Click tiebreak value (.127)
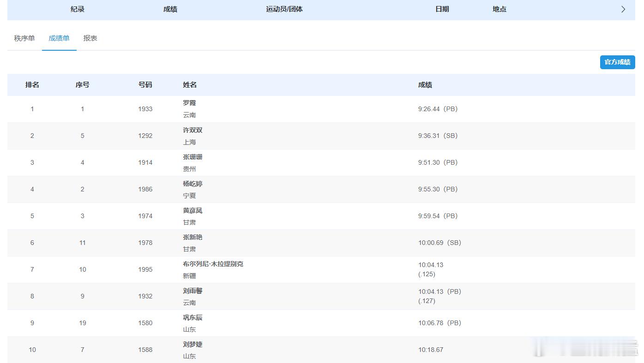The width and height of the screenshot is (644, 363). pyautogui.click(x=427, y=301)
